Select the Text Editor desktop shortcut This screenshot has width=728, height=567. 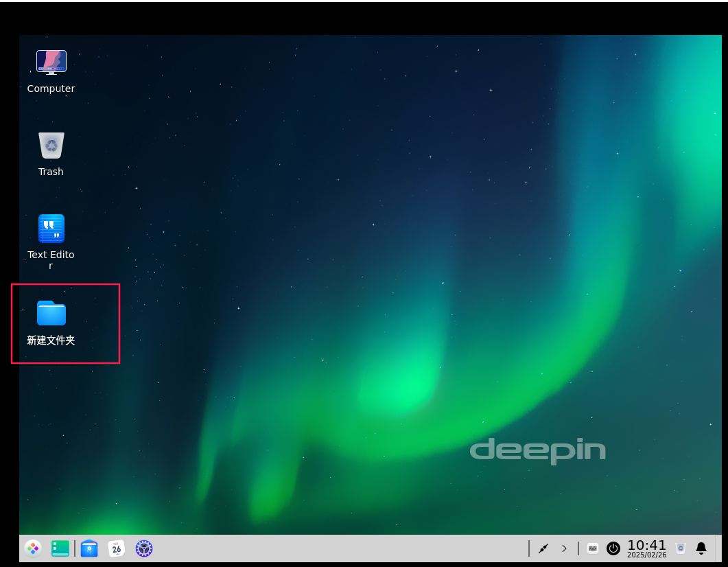51,229
